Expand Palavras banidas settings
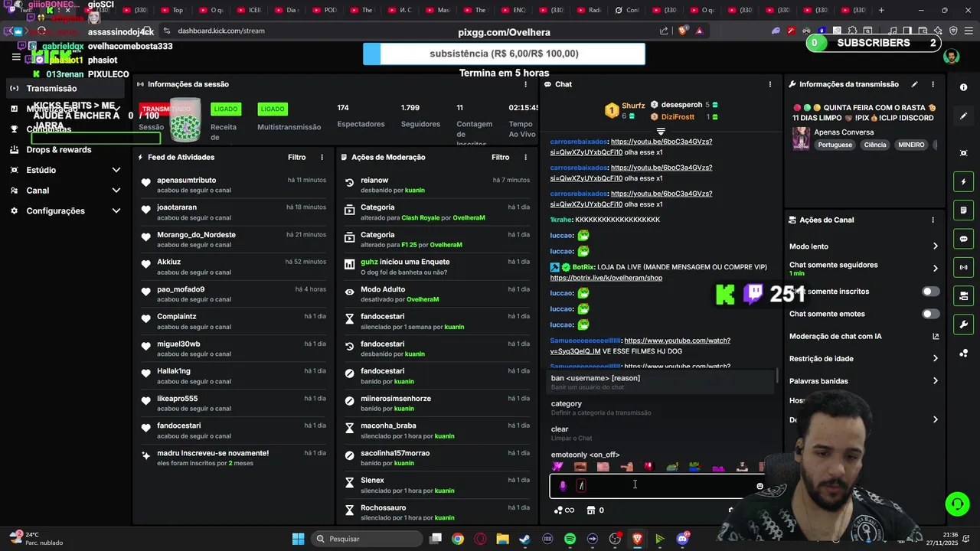 864,381
